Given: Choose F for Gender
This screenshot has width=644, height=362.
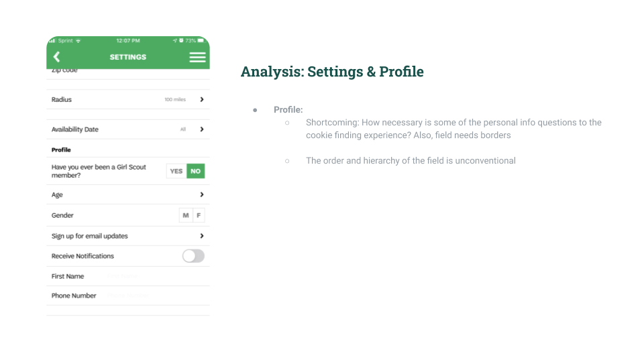Looking at the screenshot, I should pos(199,215).
